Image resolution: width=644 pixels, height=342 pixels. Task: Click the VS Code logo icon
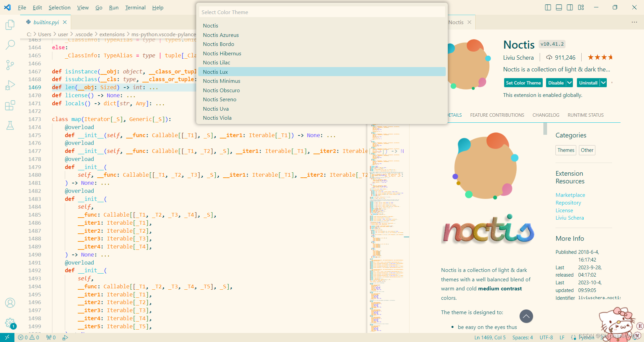[x=7, y=7]
